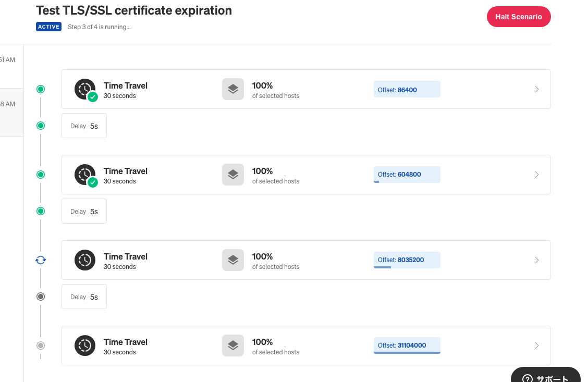588x382 pixels.
Task: Expand the step with offset 604800 chevron
Action: 536,175
